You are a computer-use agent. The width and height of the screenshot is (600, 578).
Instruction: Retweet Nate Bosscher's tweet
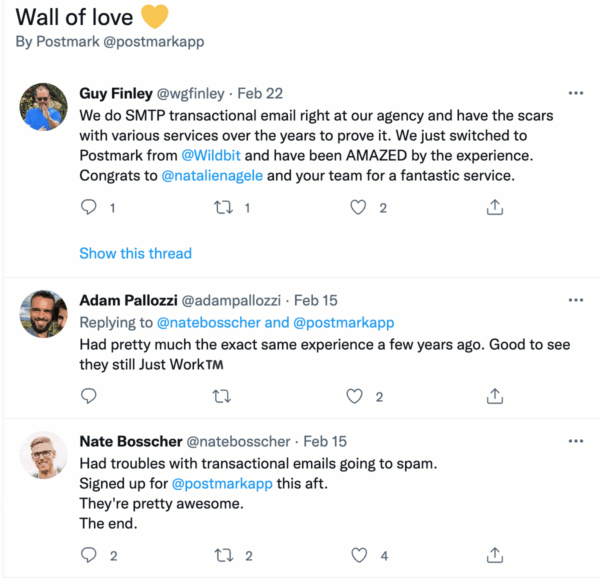tap(224, 555)
